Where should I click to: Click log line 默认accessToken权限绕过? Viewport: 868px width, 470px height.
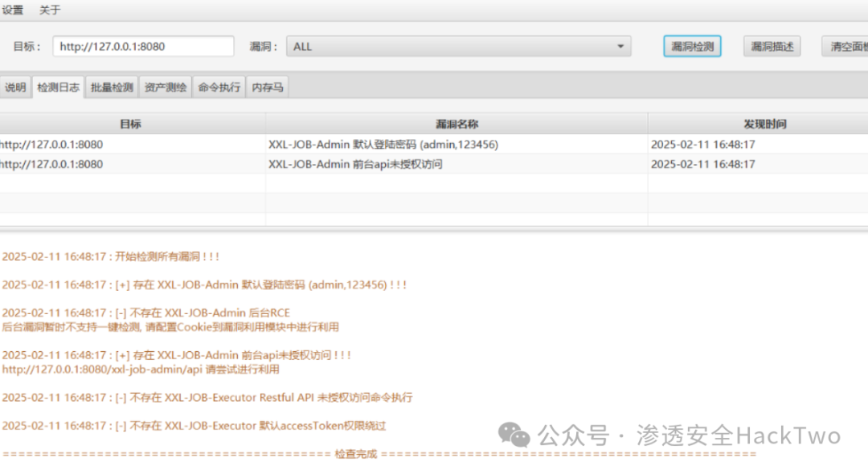coord(194,426)
